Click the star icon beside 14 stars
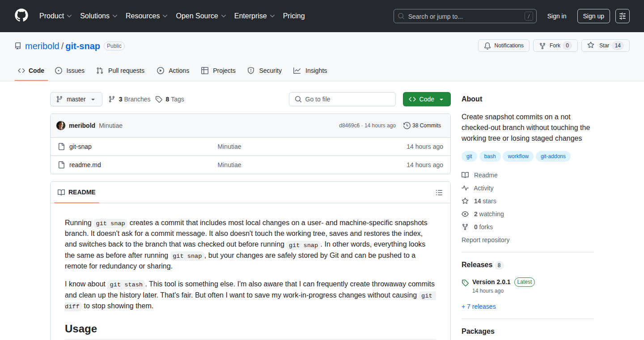The image size is (644, 340). pos(465,201)
